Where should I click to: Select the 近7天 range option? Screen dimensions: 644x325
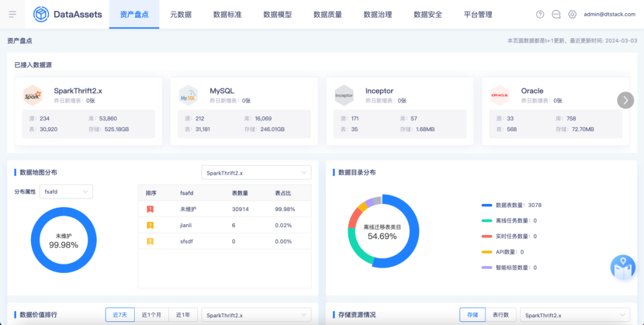pos(120,315)
